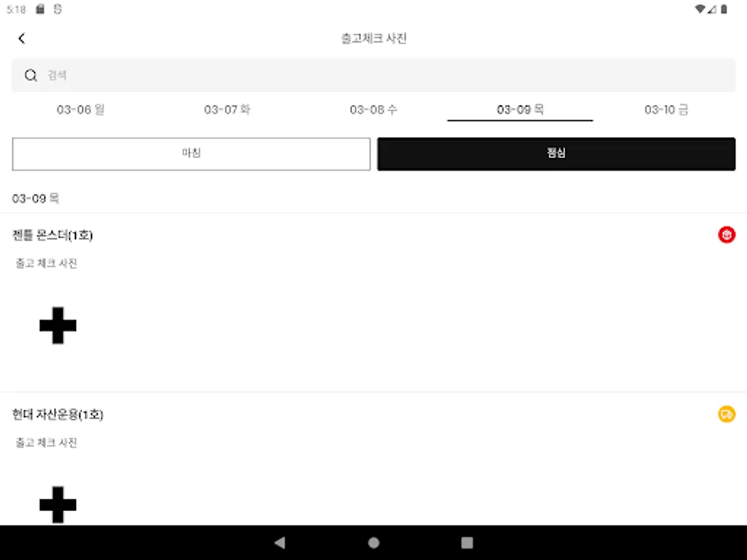Switch to the 03-07 화 date tab

pos(227,110)
